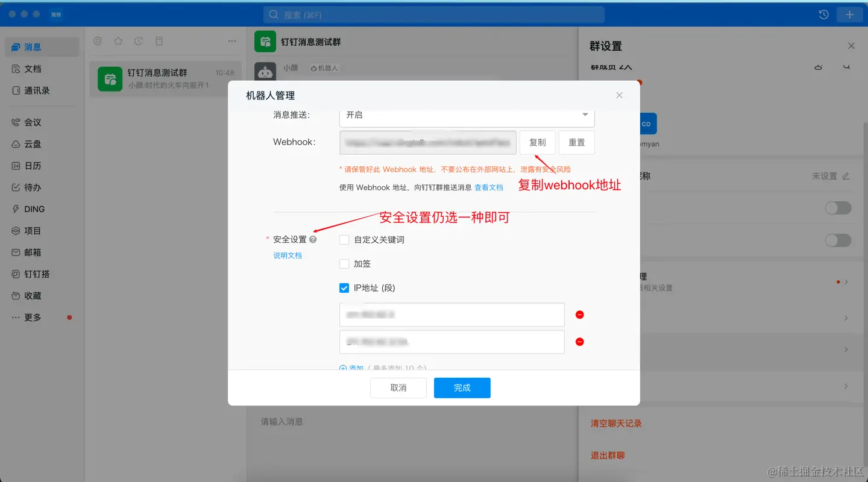Click the 钉钉搭 icon in sidebar
The height and width of the screenshot is (482, 868).
[x=16, y=274]
